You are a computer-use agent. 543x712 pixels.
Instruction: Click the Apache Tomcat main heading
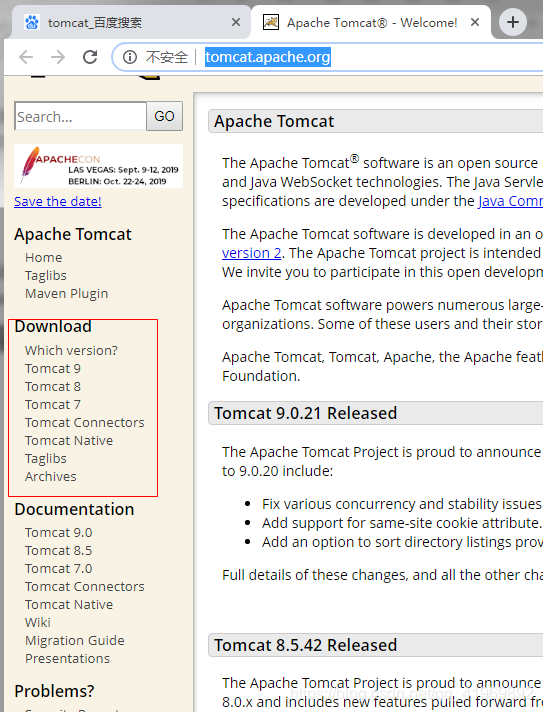point(274,122)
